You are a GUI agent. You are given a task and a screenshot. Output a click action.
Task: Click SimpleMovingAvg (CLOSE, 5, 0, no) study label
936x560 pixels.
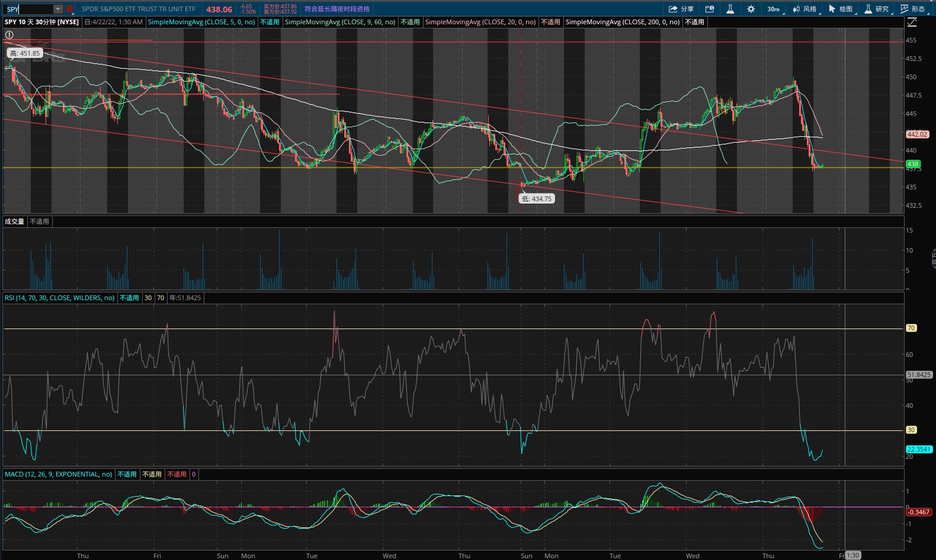pyautogui.click(x=201, y=22)
